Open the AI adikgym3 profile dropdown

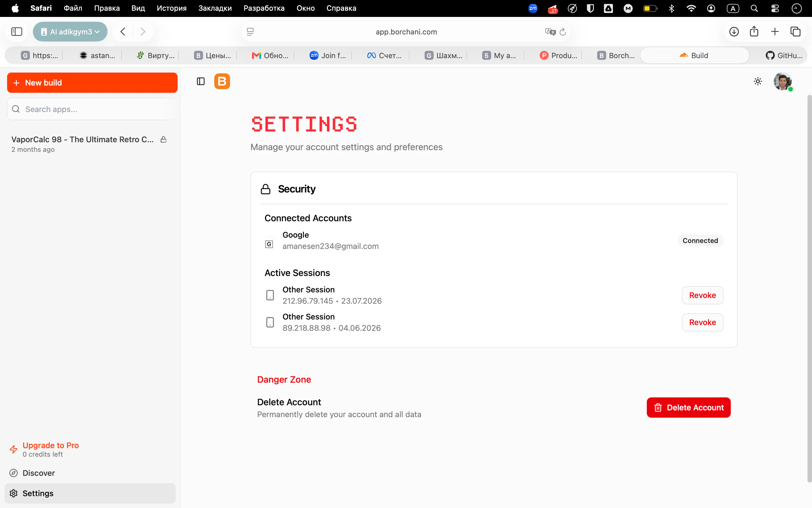tap(70, 32)
